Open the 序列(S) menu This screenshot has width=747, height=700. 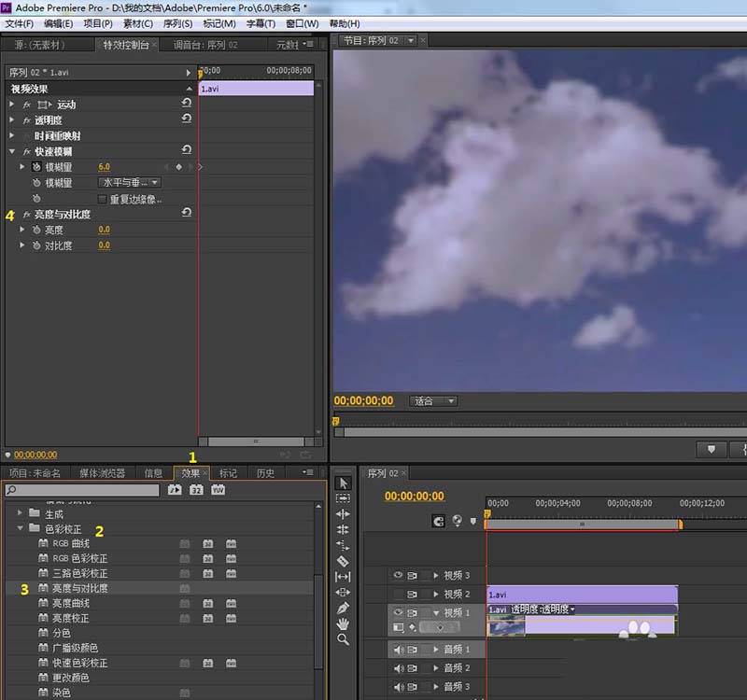[177, 23]
